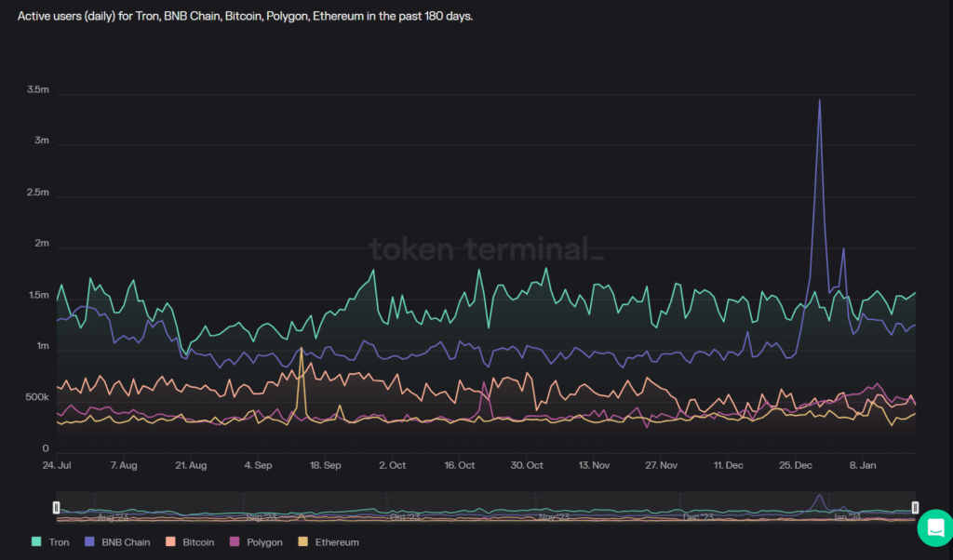Click the chart title about active users
953x560 pixels.
click(246, 17)
